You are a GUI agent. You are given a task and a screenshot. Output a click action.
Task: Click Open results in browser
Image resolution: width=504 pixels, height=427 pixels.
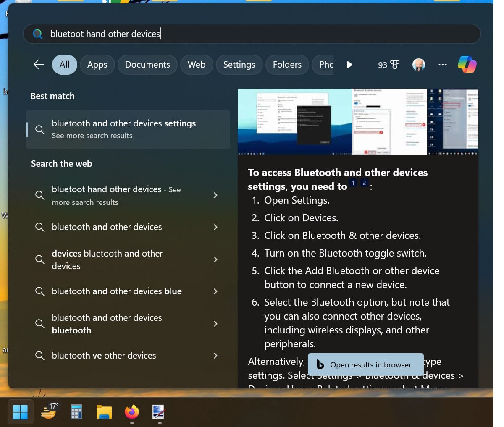pos(365,364)
